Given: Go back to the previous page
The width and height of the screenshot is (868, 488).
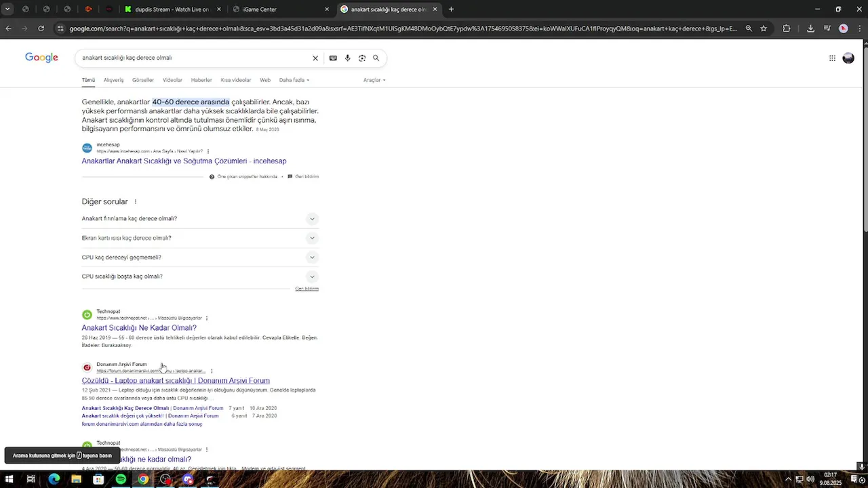Looking at the screenshot, I should tap(8, 28).
